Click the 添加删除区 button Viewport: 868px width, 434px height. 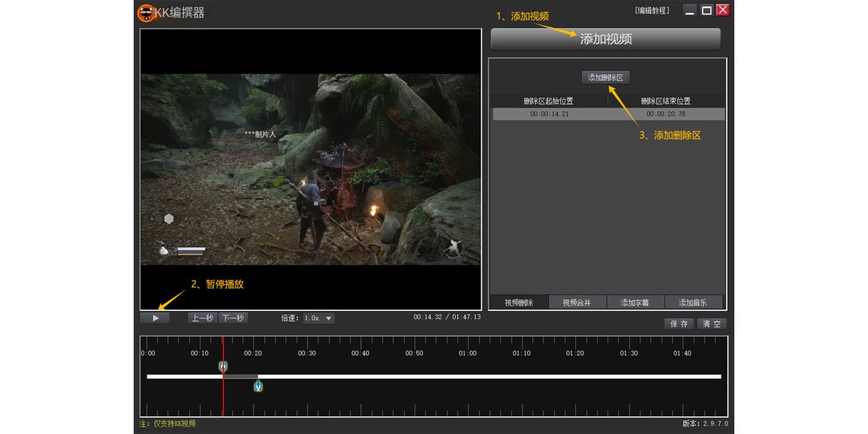pos(605,77)
